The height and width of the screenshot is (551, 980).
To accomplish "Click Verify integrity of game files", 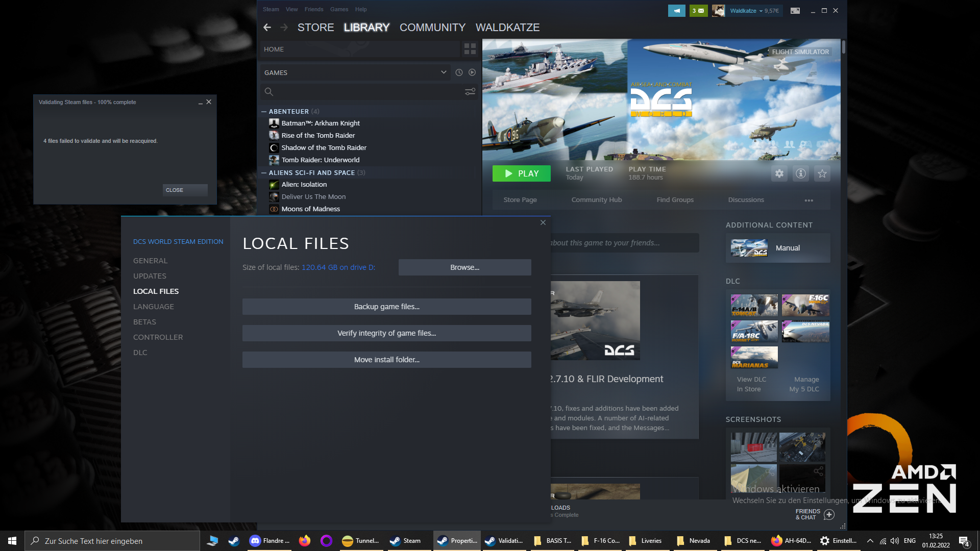I will click(386, 333).
